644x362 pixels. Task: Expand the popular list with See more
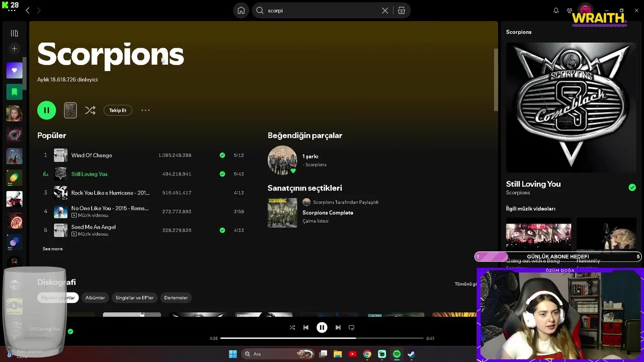(x=52, y=249)
